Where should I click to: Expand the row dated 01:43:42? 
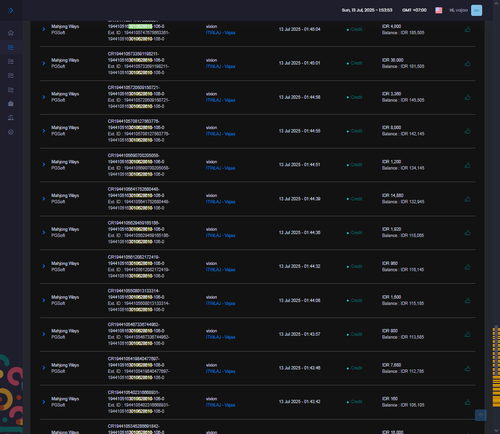click(x=44, y=402)
